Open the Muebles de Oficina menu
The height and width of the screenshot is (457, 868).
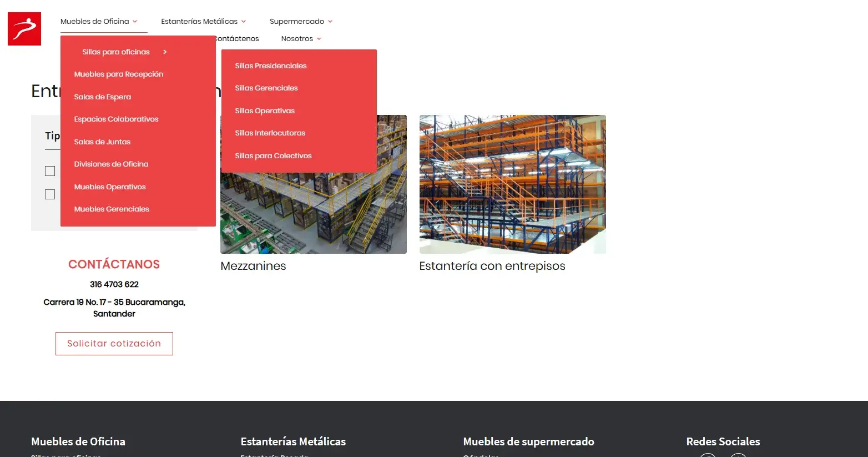click(98, 22)
